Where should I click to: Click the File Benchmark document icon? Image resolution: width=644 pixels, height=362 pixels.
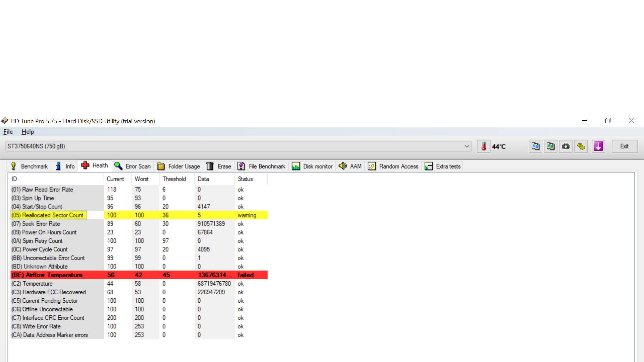pyautogui.click(x=241, y=166)
